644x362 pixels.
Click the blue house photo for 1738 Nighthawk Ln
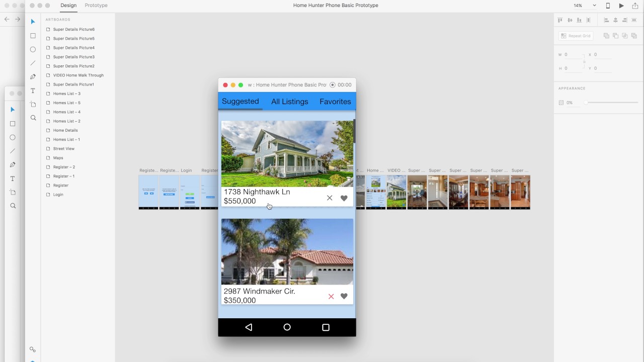(287, 154)
